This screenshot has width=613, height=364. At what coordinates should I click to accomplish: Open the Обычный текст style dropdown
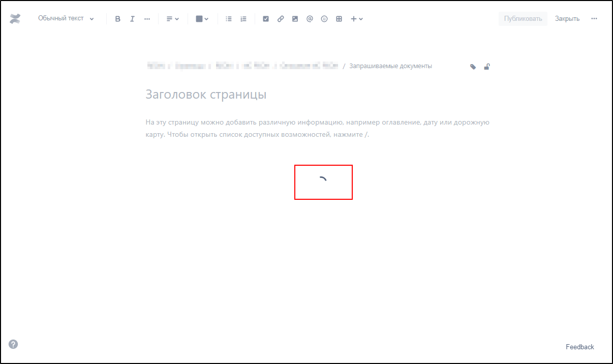tap(66, 19)
